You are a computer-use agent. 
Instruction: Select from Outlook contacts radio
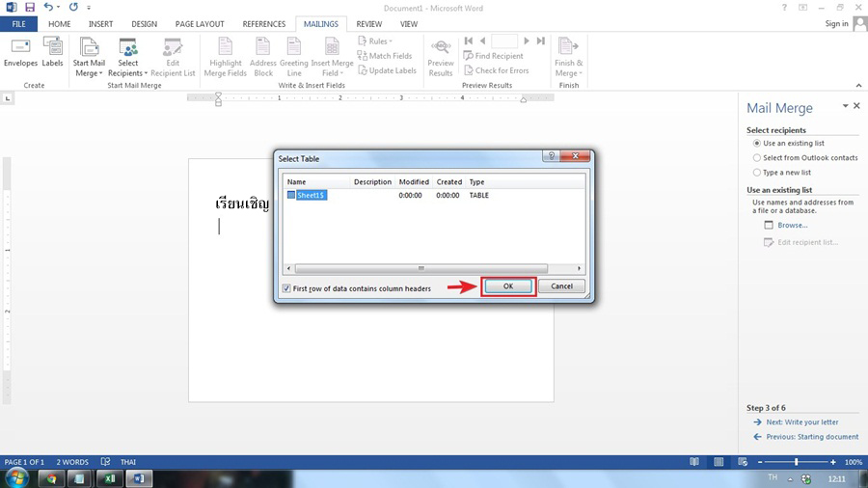point(757,158)
